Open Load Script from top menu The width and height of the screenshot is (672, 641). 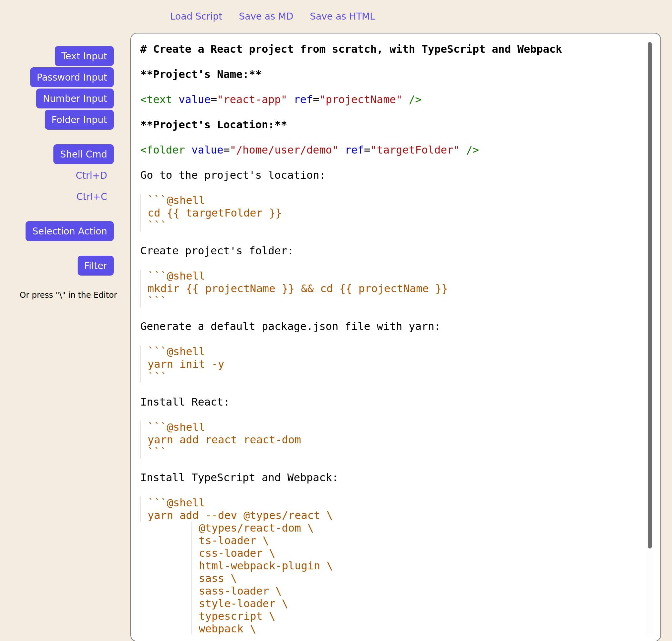point(196,16)
